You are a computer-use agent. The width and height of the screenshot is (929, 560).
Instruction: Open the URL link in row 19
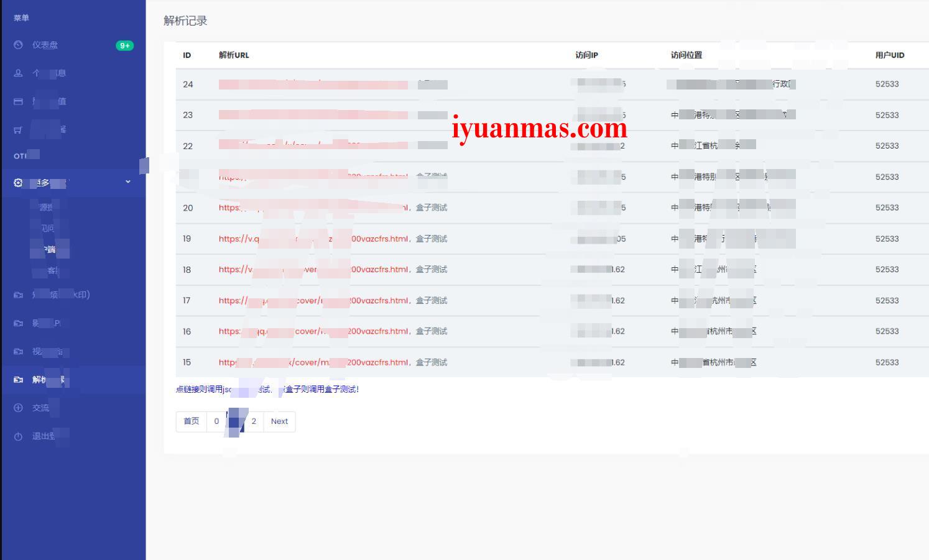tap(313, 239)
